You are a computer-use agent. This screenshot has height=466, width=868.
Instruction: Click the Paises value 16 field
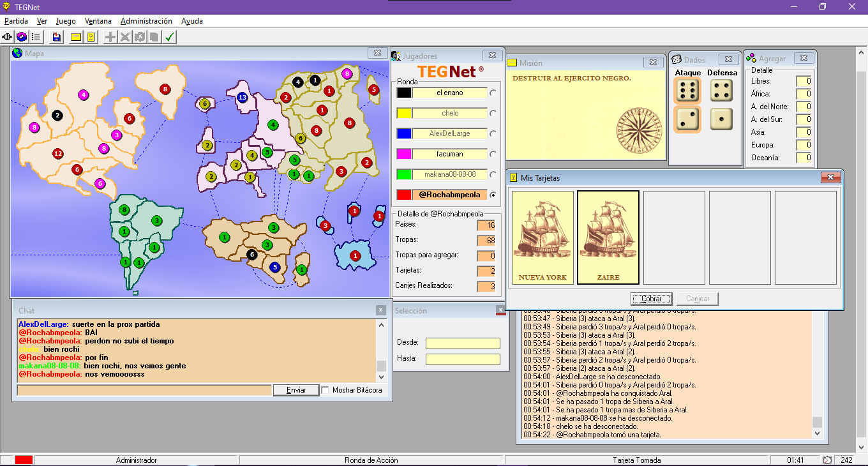click(486, 225)
